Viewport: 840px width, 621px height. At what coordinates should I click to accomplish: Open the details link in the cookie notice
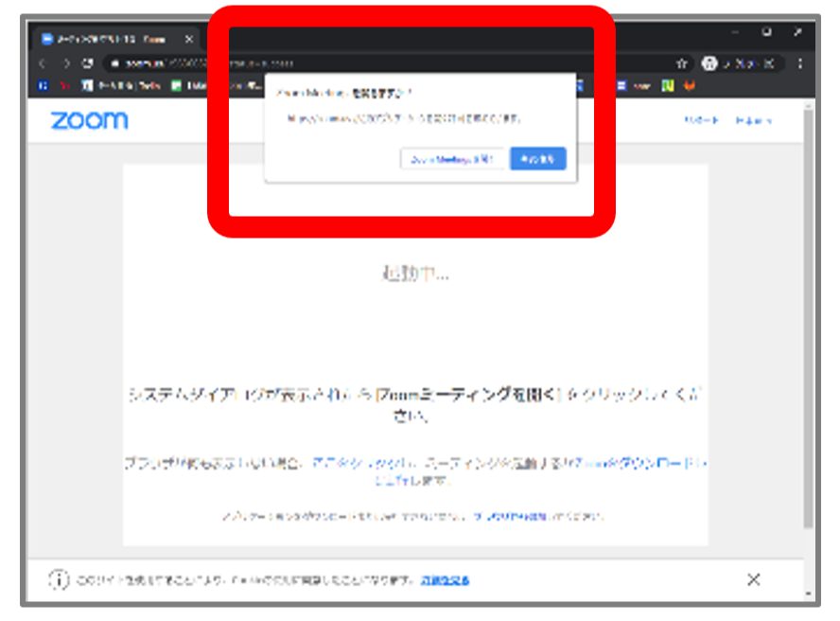pos(445,580)
